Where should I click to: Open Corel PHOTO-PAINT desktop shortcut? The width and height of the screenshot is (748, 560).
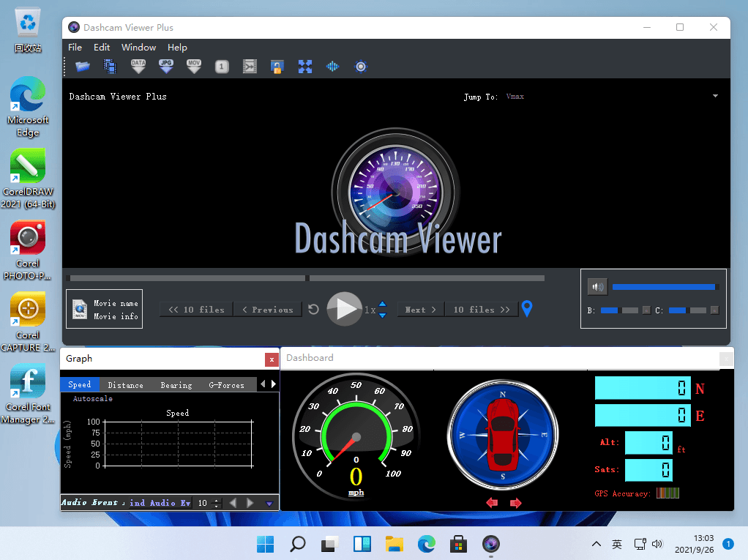point(28,250)
